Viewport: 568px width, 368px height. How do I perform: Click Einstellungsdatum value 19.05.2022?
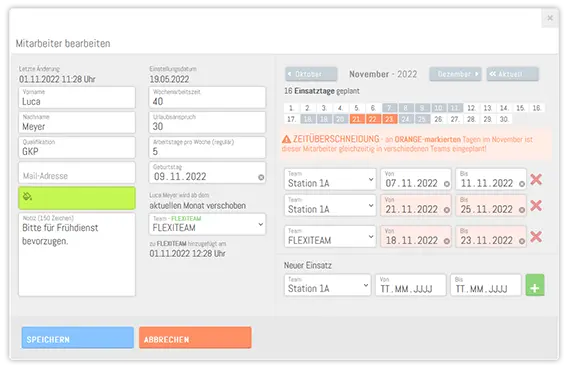point(169,79)
